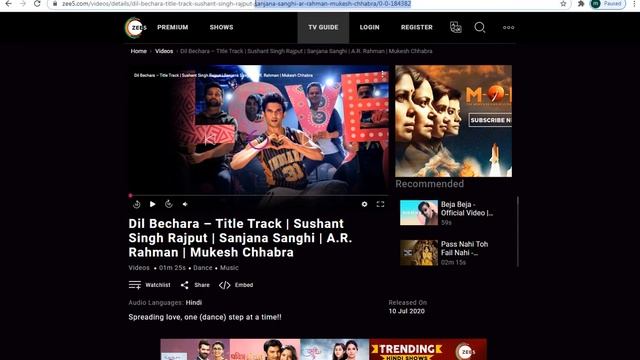Reload the page in browser

tap(37, 4)
